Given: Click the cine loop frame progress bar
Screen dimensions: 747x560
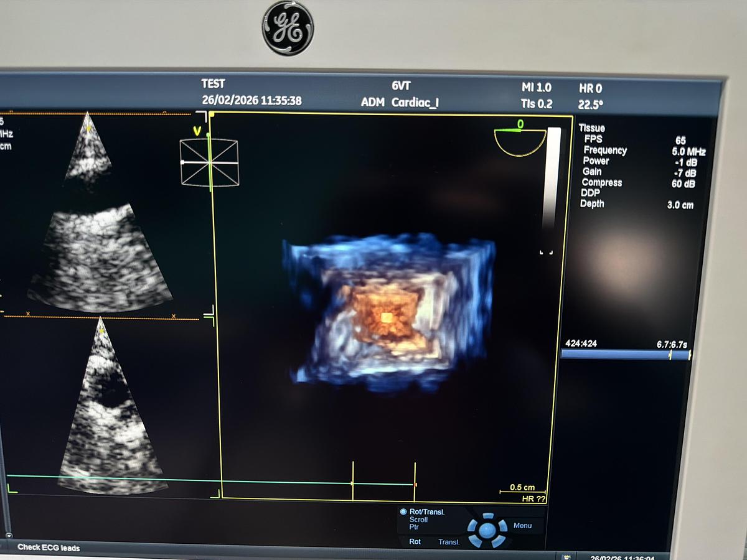Looking at the screenshot, I should [625, 355].
